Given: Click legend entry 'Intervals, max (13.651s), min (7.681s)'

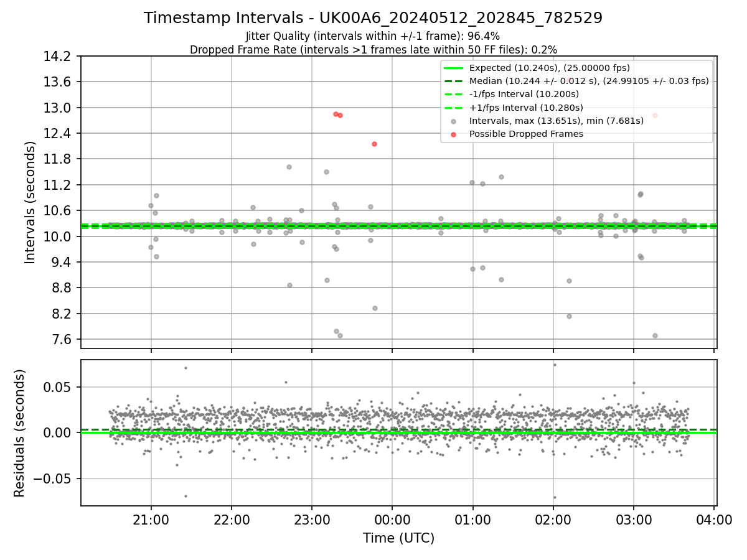Looking at the screenshot, I should 556,121.
